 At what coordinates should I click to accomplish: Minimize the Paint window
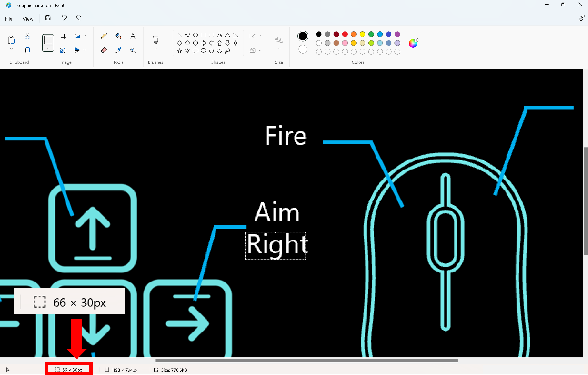(x=547, y=5)
